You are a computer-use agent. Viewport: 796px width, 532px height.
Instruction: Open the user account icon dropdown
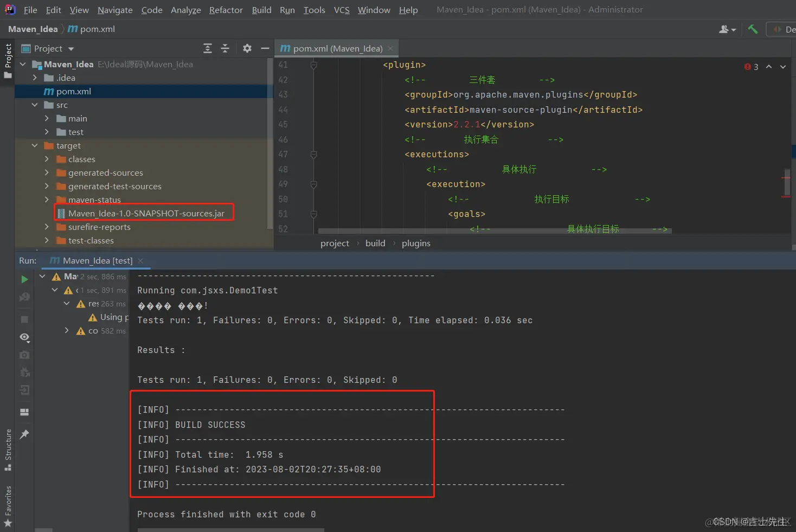pyautogui.click(x=727, y=29)
